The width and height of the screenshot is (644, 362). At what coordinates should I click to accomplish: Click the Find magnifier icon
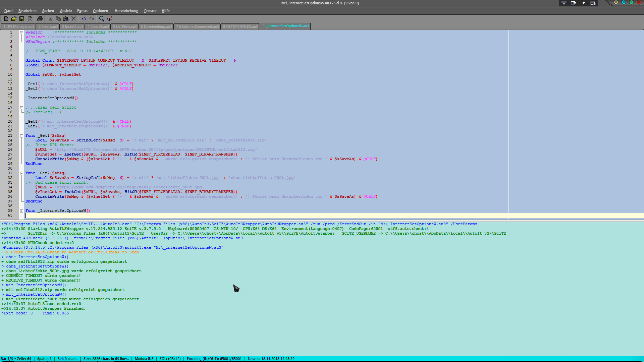pos(102,19)
